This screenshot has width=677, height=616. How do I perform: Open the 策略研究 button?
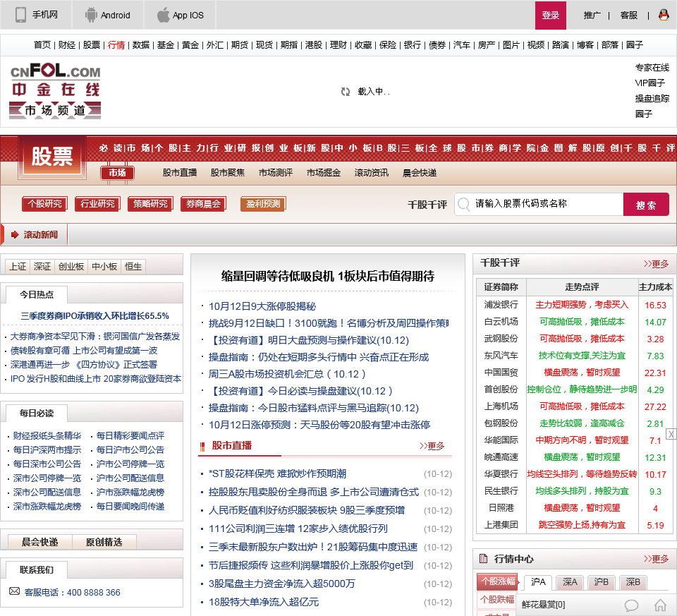[x=150, y=203]
